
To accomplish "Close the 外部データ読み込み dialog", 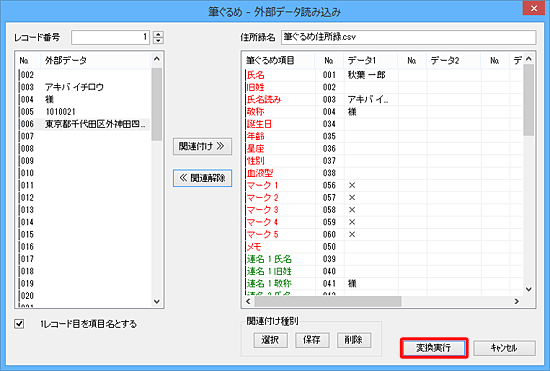I will (x=534, y=8).
